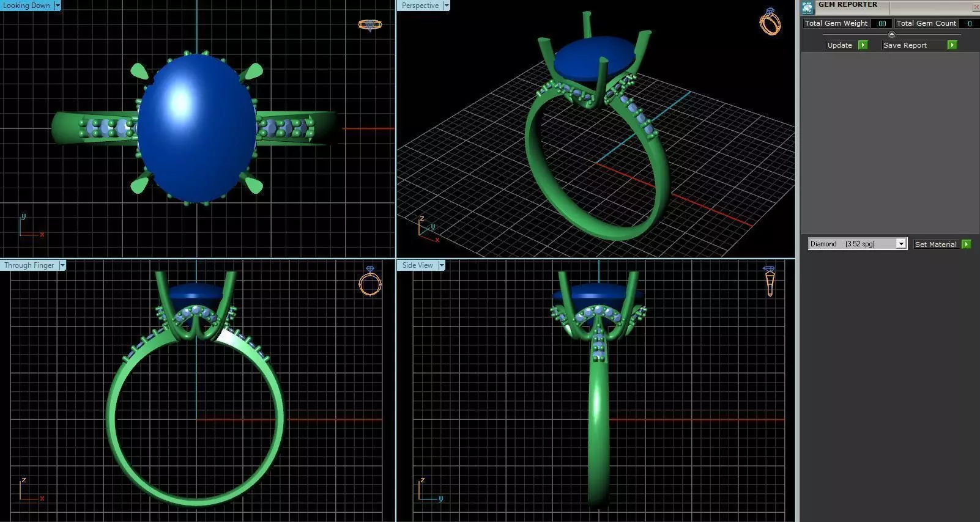The image size is (980, 522).
Task: Click the green arrow next to Update
Action: click(863, 45)
